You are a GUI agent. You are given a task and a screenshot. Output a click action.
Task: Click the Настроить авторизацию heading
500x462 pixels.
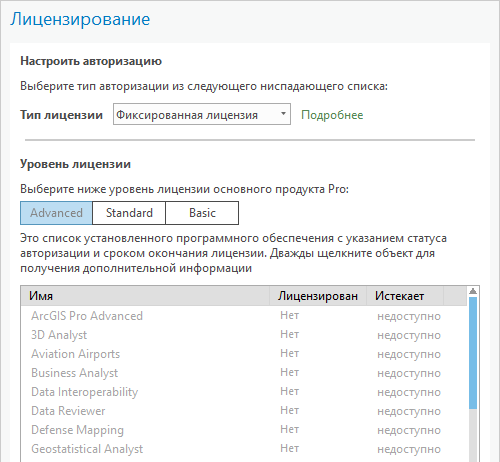[91, 61]
